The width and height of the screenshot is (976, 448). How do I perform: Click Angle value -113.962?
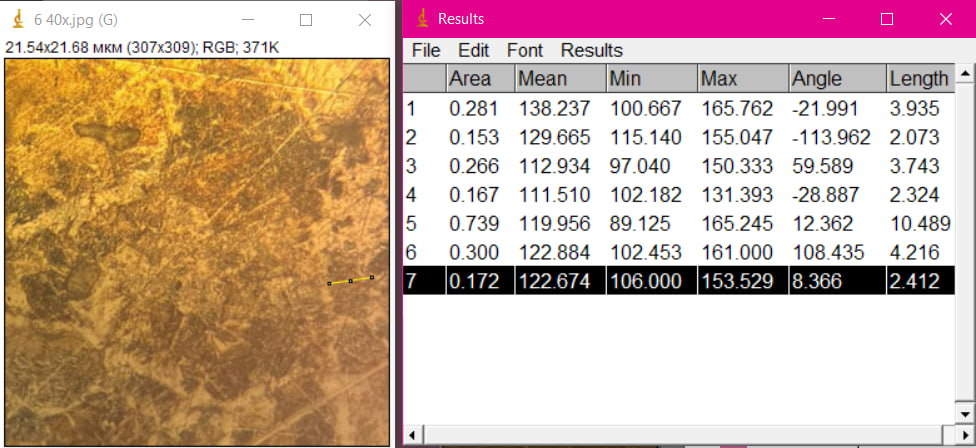coord(831,138)
